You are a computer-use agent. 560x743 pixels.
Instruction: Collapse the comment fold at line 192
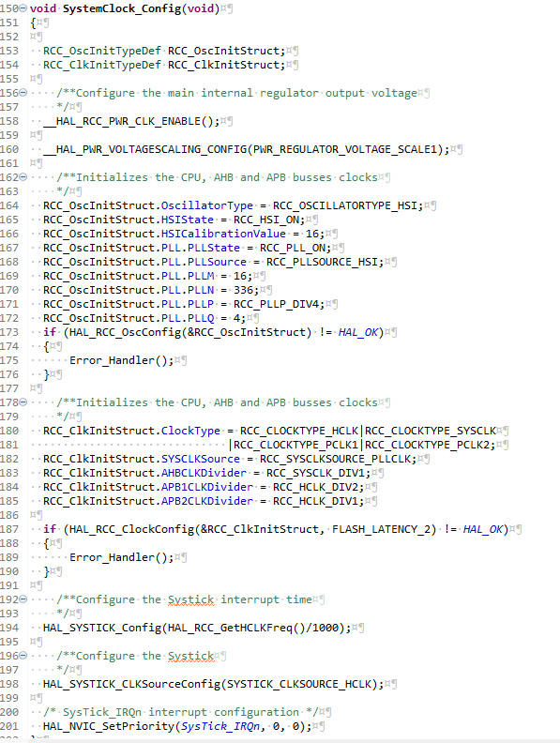click(x=23, y=599)
